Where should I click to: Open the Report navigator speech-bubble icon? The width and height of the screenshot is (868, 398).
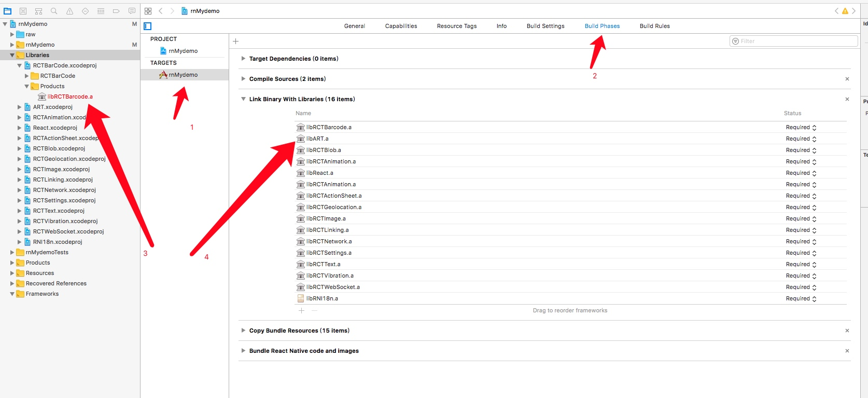132,11
